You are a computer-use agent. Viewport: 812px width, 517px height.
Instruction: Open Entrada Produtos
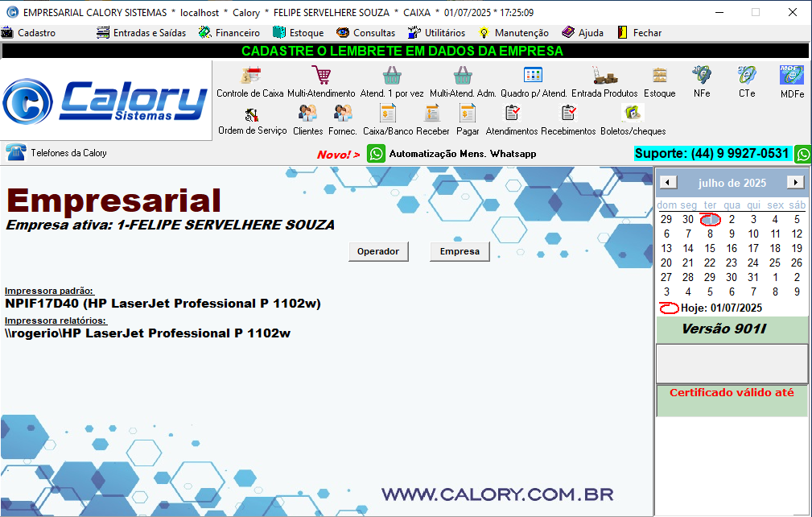point(604,81)
